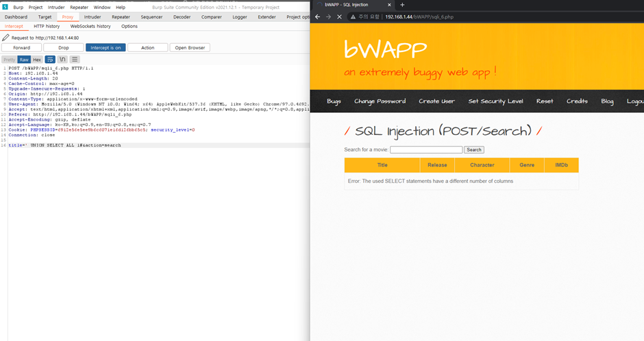Open the Project options tab
644x341 pixels.
[298, 17]
